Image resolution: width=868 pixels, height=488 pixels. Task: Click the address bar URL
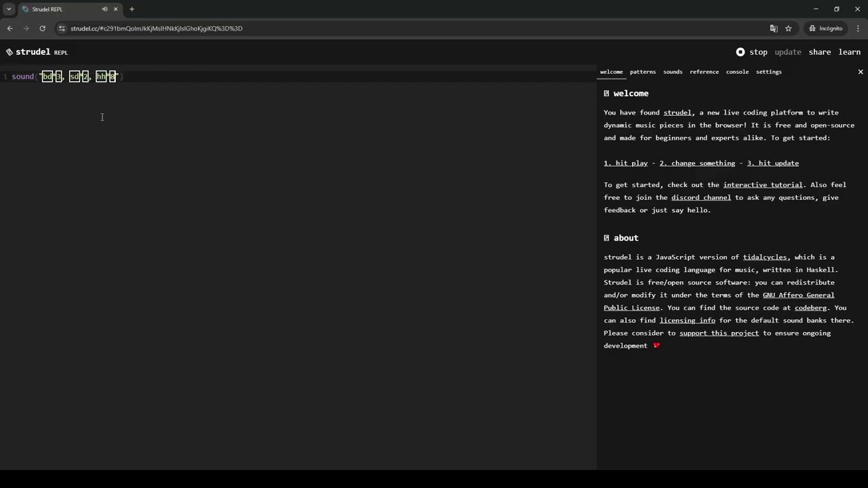(157, 28)
